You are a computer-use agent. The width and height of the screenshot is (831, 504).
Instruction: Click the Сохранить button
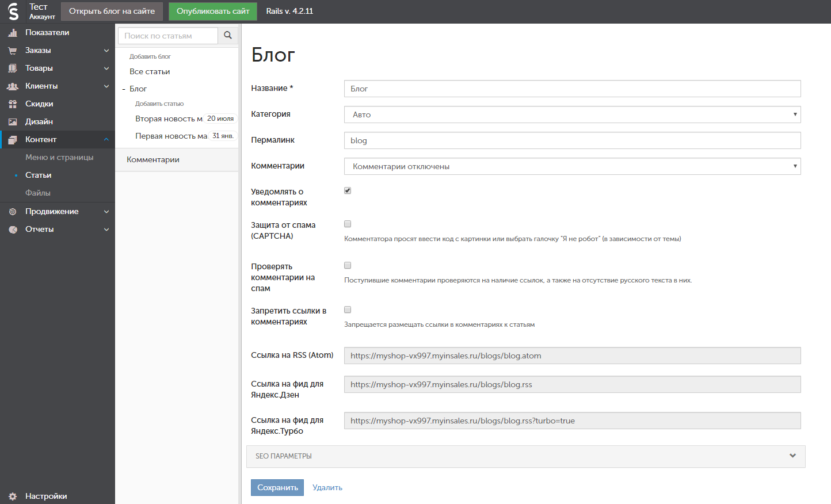277,487
